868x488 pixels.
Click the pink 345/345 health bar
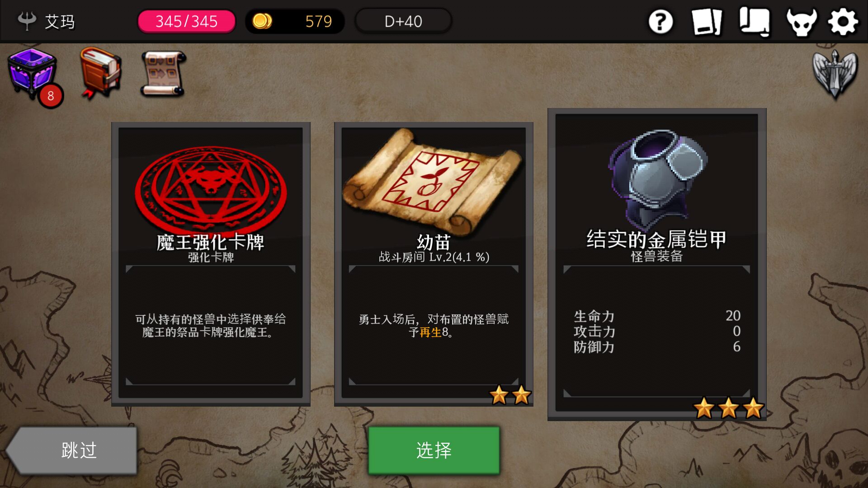186,21
